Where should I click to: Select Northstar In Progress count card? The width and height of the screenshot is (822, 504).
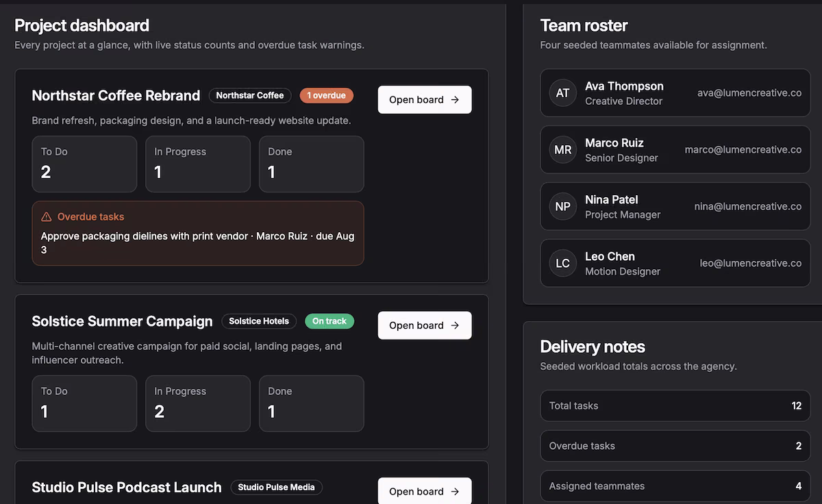[x=198, y=164]
